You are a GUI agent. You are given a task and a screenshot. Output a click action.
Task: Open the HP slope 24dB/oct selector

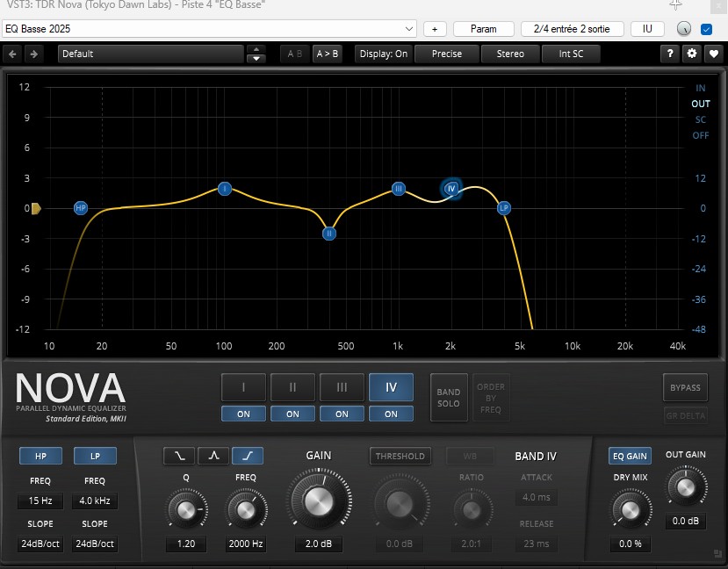point(40,544)
